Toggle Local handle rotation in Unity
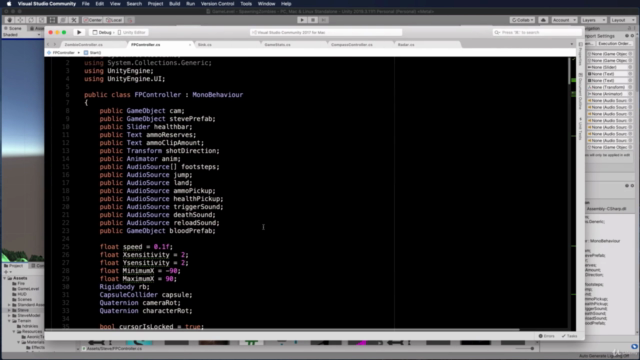Screen dimensions: 640x360 point(114,20)
